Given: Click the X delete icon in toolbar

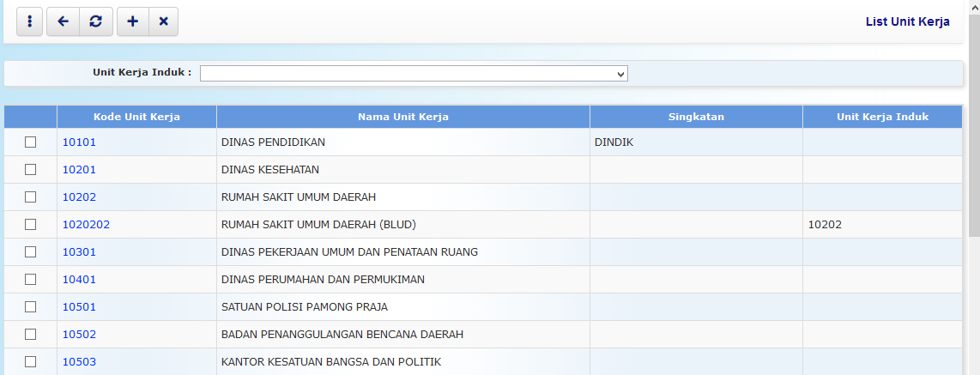Looking at the screenshot, I should (x=163, y=22).
